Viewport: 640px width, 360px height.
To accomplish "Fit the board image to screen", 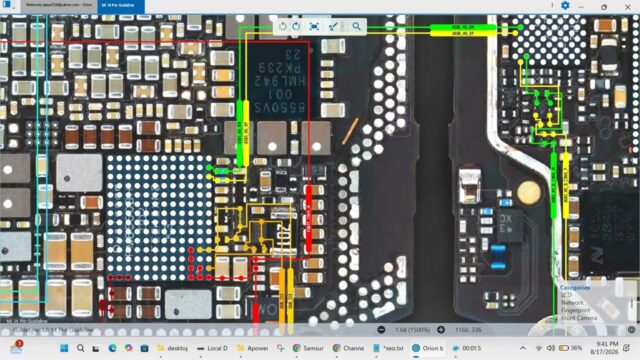I will pos(314,27).
